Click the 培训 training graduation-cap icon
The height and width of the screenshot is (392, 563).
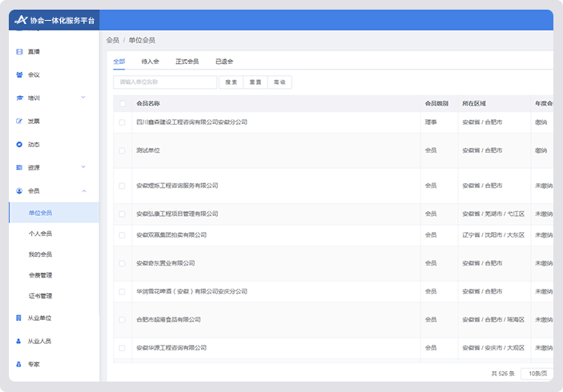[x=19, y=98]
